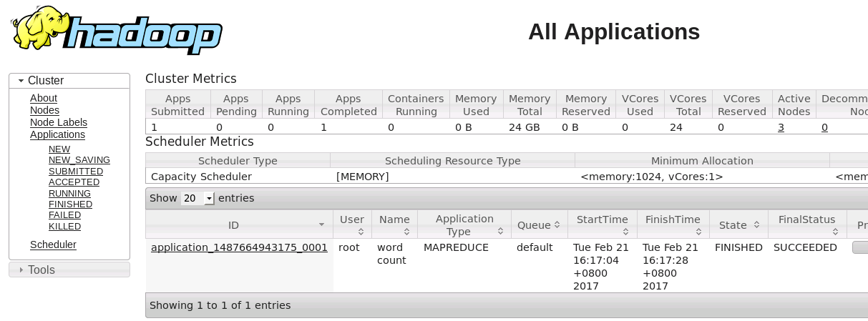Open the Nodes link in sidebar
868x321 pixels.
pyautogui.click(x=44, y=110)
